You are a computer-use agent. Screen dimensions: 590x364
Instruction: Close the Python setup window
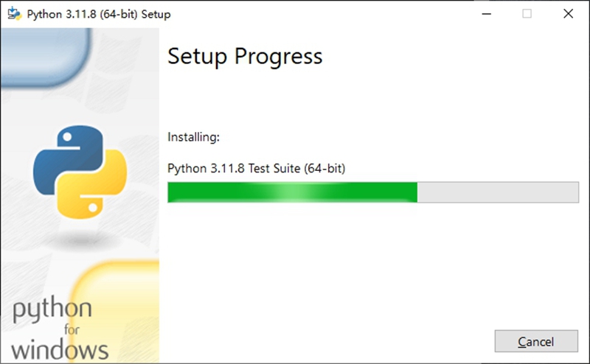pos(568,14)
